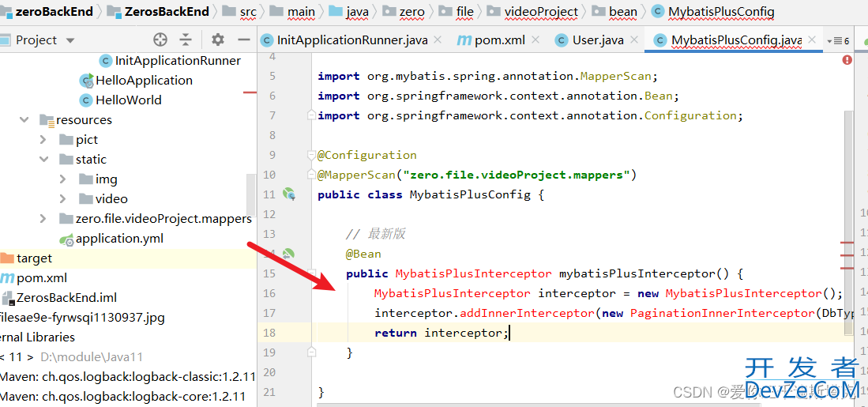This screenshot has width=868, height=407.
Task: Expand the pict folder chevron
Action: tap(43, 140)
